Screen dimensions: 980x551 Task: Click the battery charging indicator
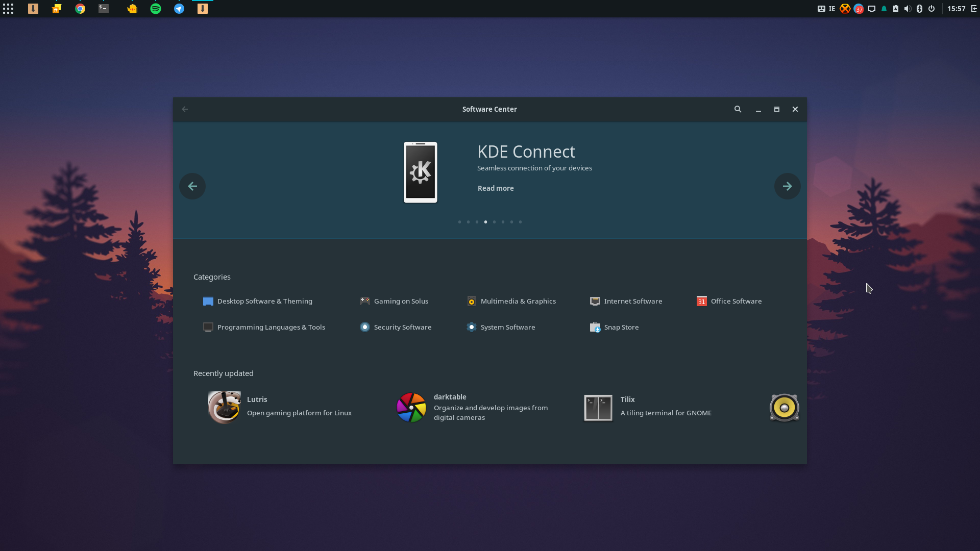[896, 9]
